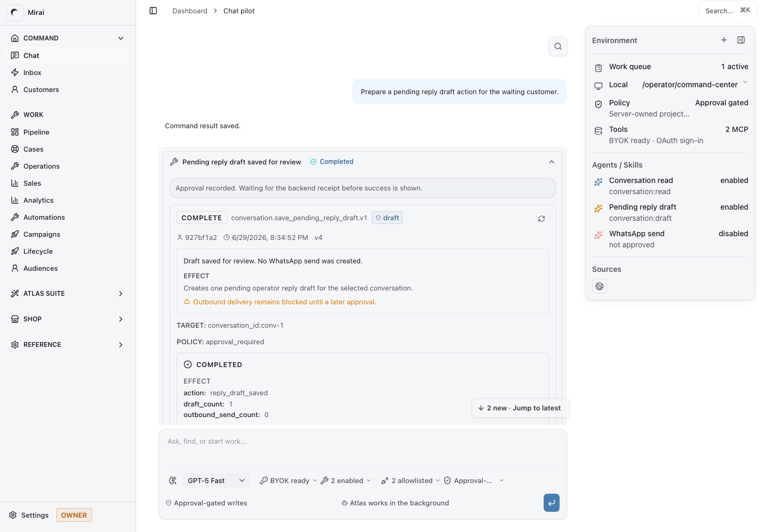Open the Approval policy dropdown in composer
Image resolution: width=766 pixels, height=532 pixels.
click(x=473, y=480)
